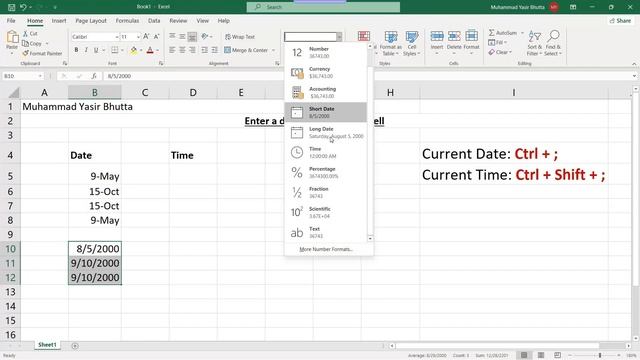The width and height of the screenshot is (640, 360).
Task: Collapse the Number Format dropdown arrow
Action: tap(339, 37)
